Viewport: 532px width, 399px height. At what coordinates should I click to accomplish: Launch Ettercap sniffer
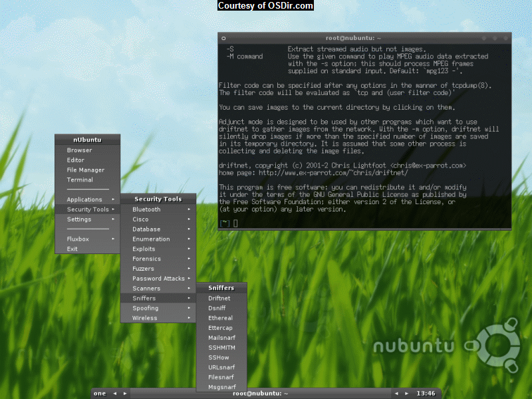[221, 327]
